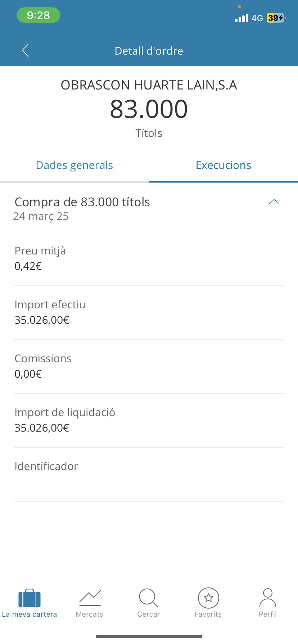
Task: Tap the Identificador field row
Action: point(149,474)
